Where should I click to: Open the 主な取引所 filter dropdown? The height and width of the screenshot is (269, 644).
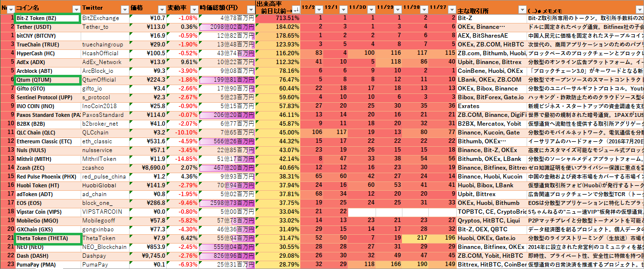click(522, 9)
